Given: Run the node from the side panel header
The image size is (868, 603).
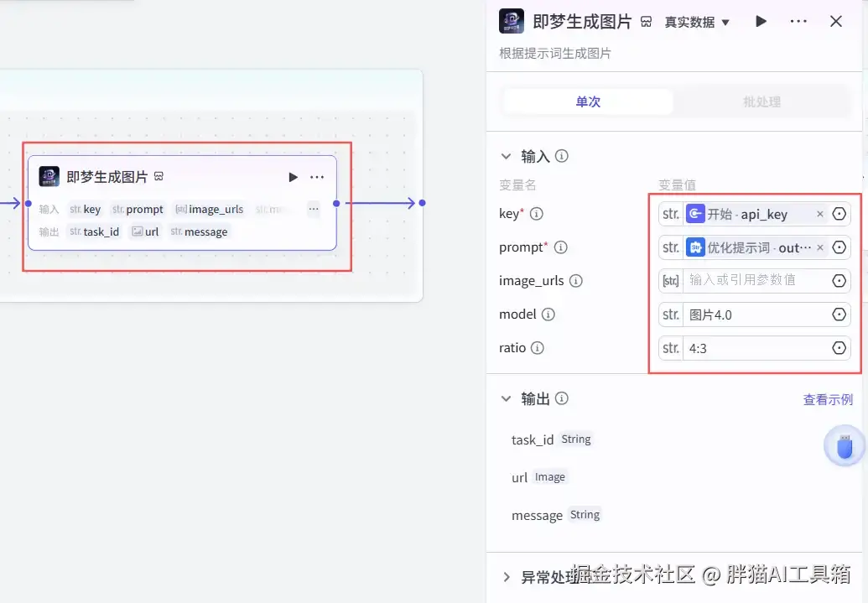Looking at the screenshot, I should tap(761, 21).
